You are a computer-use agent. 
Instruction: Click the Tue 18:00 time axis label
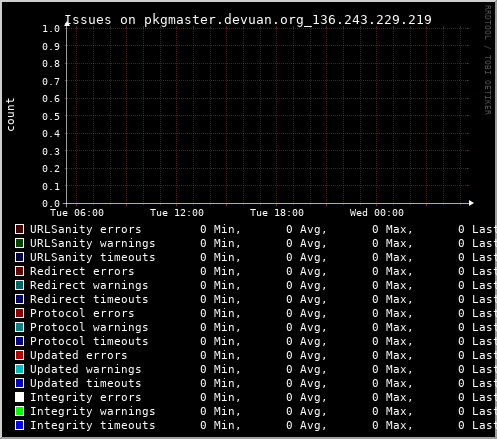coord(277,213)
